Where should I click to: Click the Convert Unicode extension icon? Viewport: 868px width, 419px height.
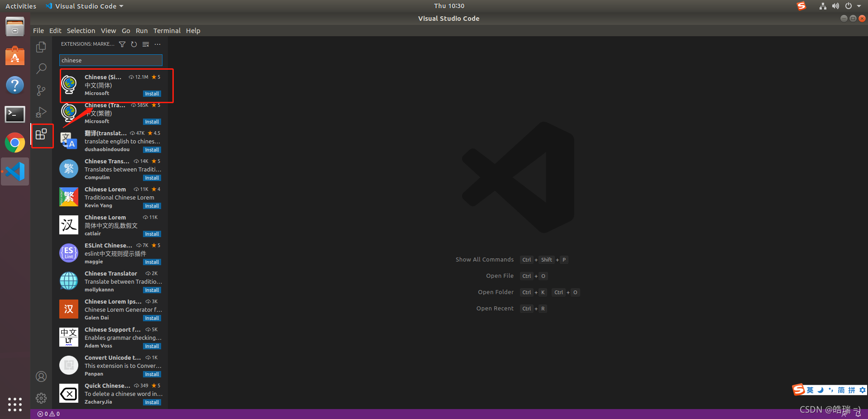point(69,365)
